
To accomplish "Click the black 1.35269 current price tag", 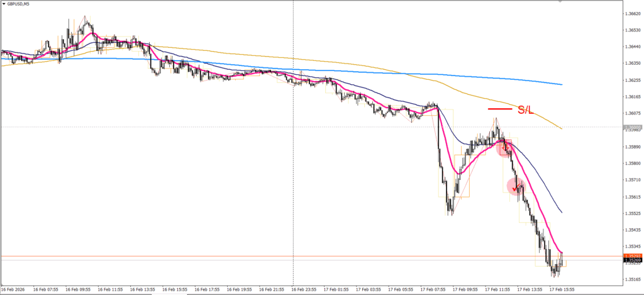I will click(x=633, y=259).
